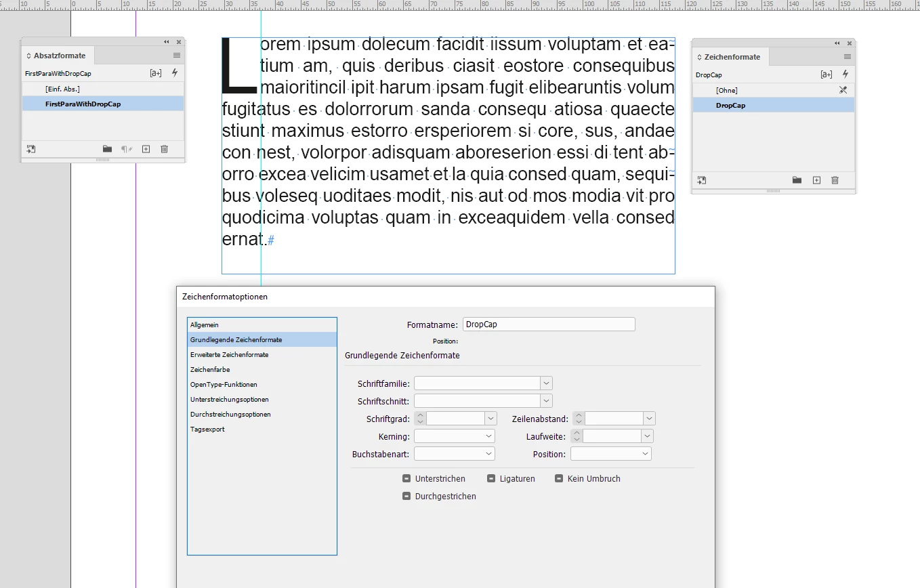The height and width of the screenshot is (588, 920).
Task: Open the Laufweite dropdown arrow
Action: click(648, 436)
